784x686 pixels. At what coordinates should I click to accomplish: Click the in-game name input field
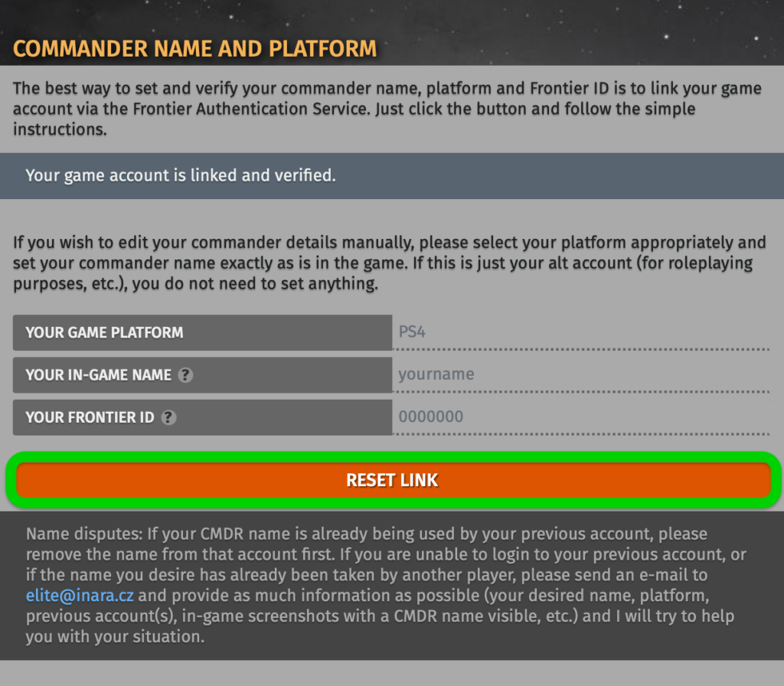click(582, 375)
